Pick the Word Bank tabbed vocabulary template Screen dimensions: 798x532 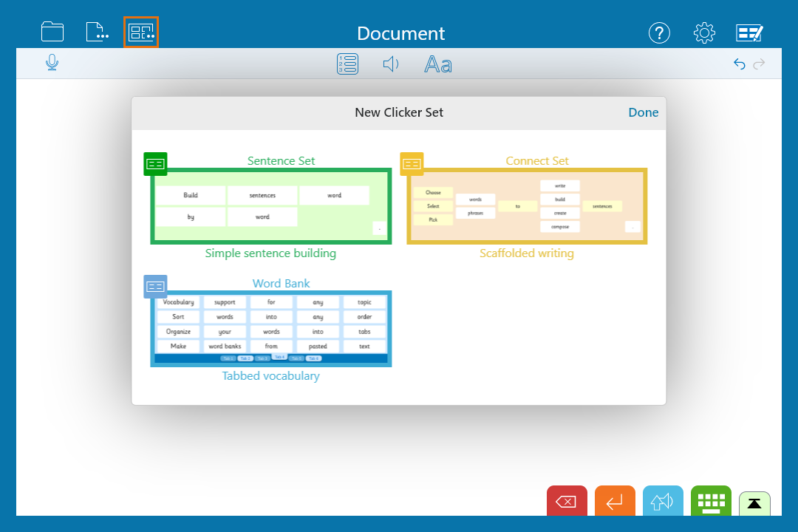coord(270,327)
